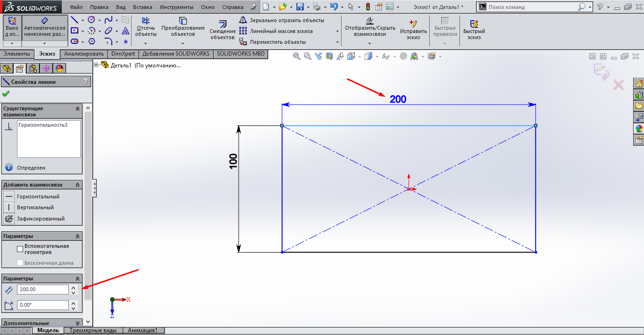Click Преобразование объектов tool
Image resolution: width=644 pixels, height=335 pixels.
(x=183, y=27)
